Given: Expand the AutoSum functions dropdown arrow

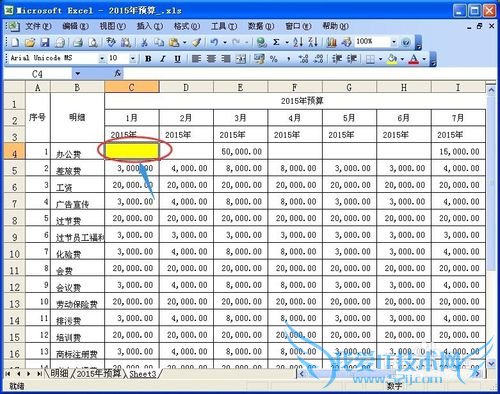Looking at the screenshot, I should pyautogui.click(x=287, y=42).
